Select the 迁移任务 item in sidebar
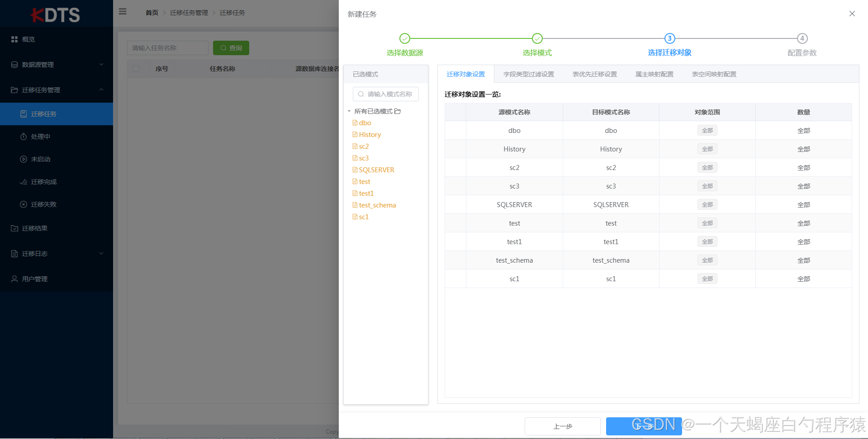The height and width of the screenshot is (439, 868). coord(43,114)
